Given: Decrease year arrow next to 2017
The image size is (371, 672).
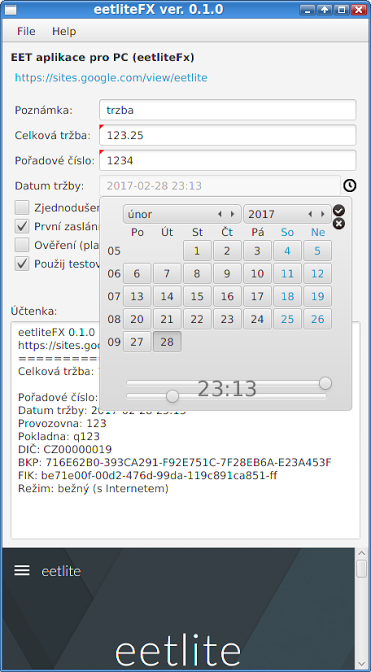Looking at the screenshot, I should pos(310,214).
